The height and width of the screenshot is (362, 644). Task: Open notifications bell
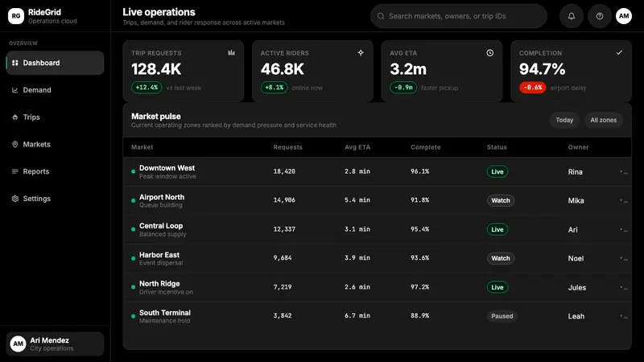(572, 16)
